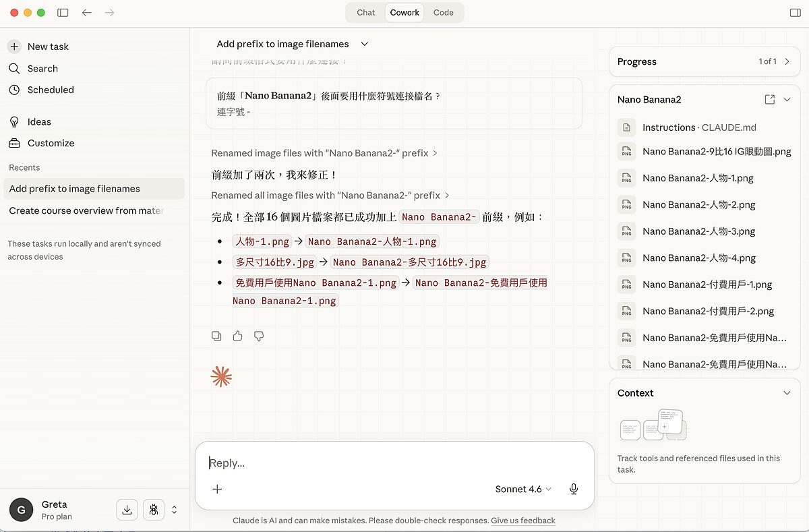Image resolution: width=809 pixels, height=532 pixels.
Task: Toggle the right side panel
Action: 795,12
